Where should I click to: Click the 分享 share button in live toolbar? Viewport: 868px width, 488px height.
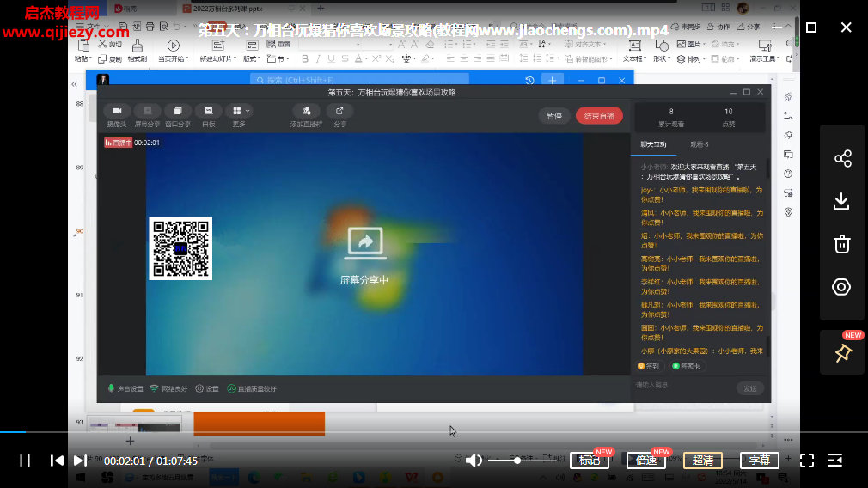[339, 116]
